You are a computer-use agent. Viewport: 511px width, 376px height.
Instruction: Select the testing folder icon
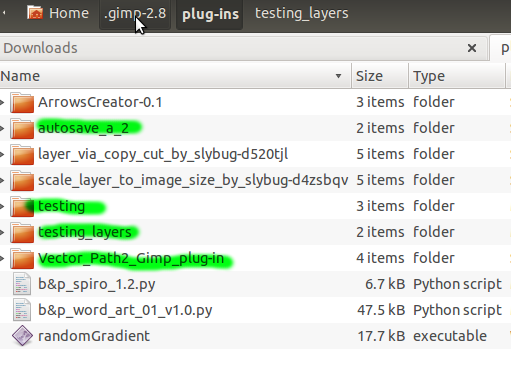click(22, 206)
